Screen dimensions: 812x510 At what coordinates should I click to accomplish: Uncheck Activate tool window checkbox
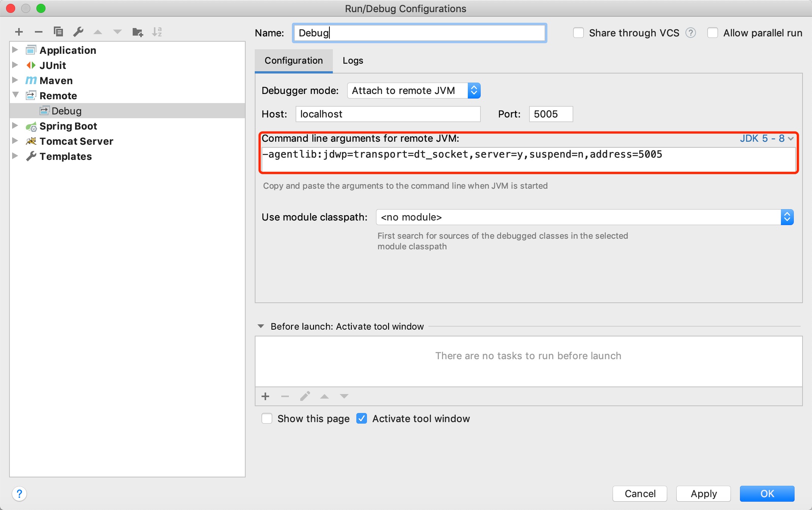(362, 419)
